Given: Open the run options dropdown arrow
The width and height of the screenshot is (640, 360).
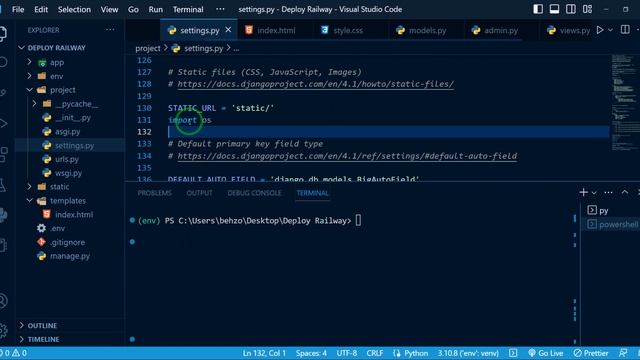Looking at the screenshot, I should [610, 30].
